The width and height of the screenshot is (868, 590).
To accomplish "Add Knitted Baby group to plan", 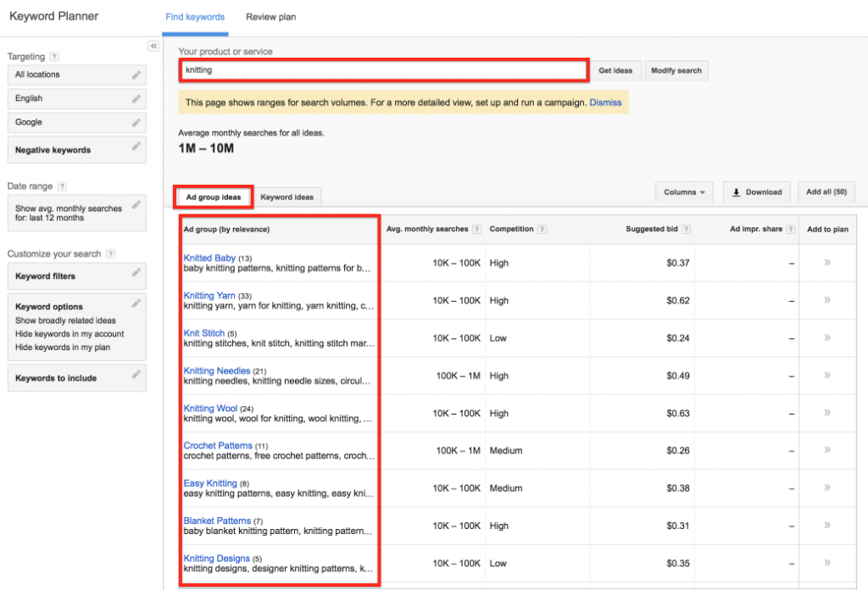I will (827, 262).
